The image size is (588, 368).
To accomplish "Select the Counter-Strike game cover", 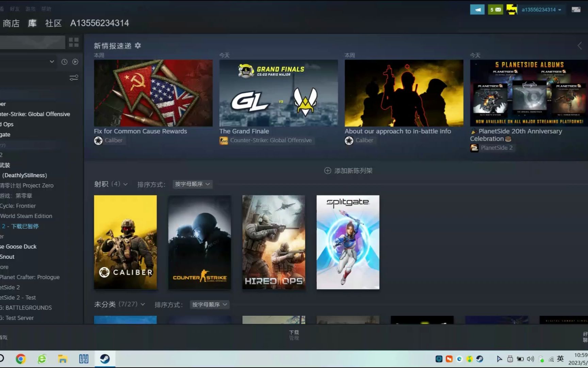I will [199, 242].
